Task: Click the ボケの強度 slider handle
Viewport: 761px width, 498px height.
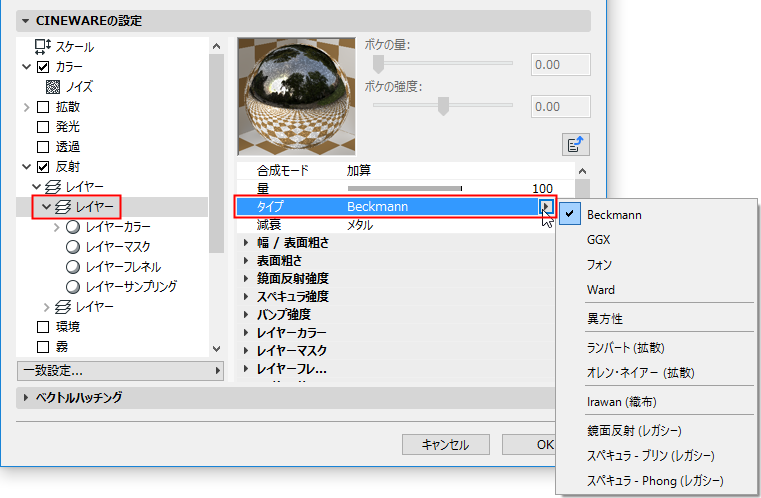Action: point(443,105)
